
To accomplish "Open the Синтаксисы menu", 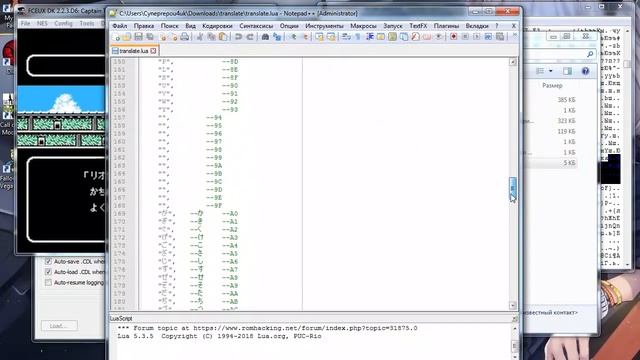I will 256,26.
